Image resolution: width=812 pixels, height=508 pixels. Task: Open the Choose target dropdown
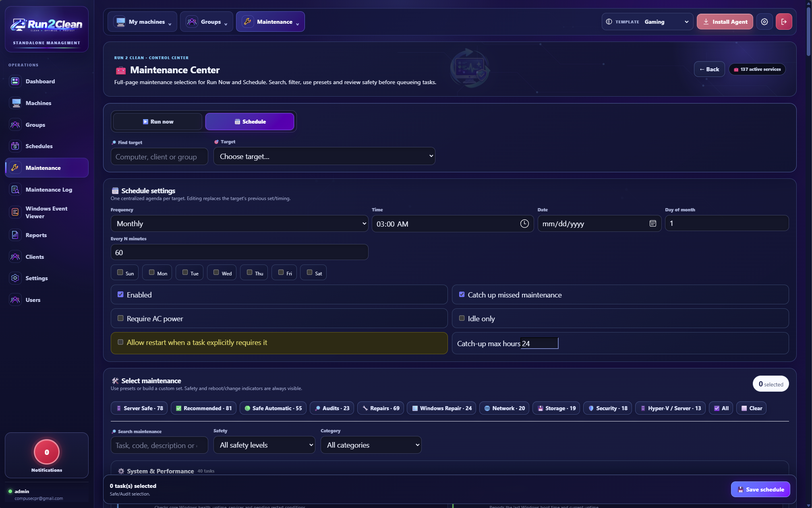point(324,156)
